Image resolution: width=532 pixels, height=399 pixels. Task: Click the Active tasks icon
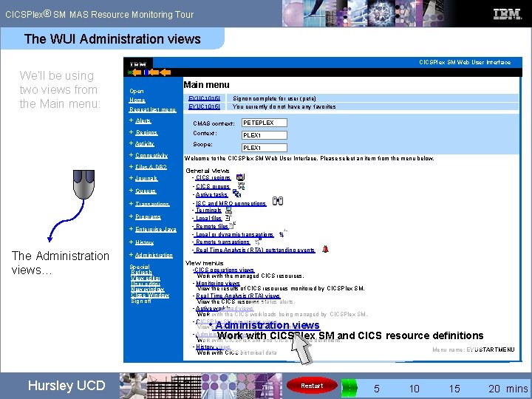tap(237, 194)
